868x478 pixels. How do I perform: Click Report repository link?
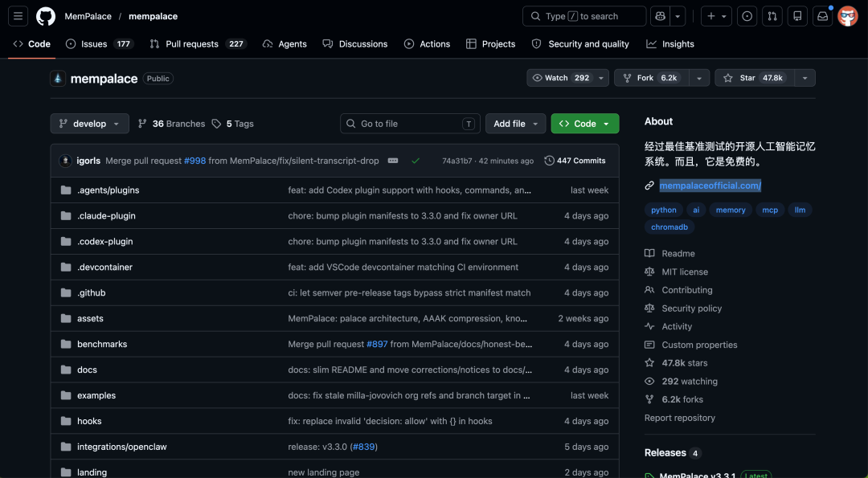click(680, 418)
